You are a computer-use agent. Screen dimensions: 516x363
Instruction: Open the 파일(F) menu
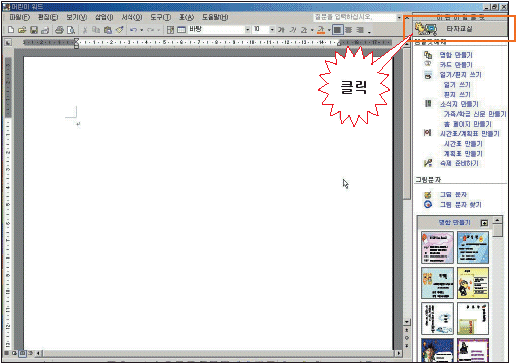coord(19,17)
